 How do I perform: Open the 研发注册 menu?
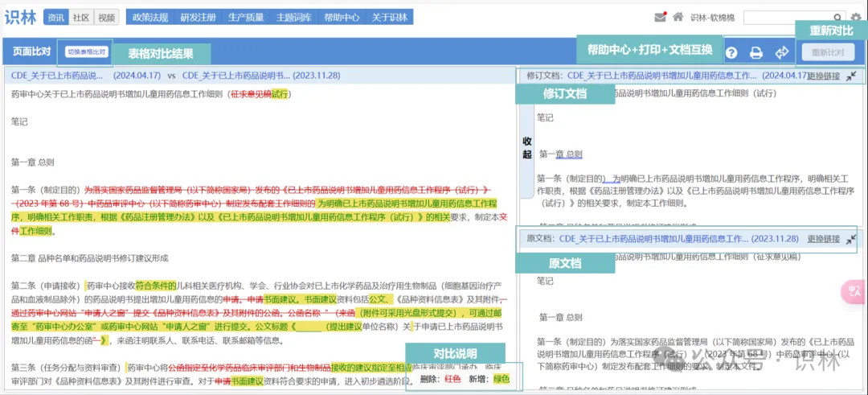point(199,17)
